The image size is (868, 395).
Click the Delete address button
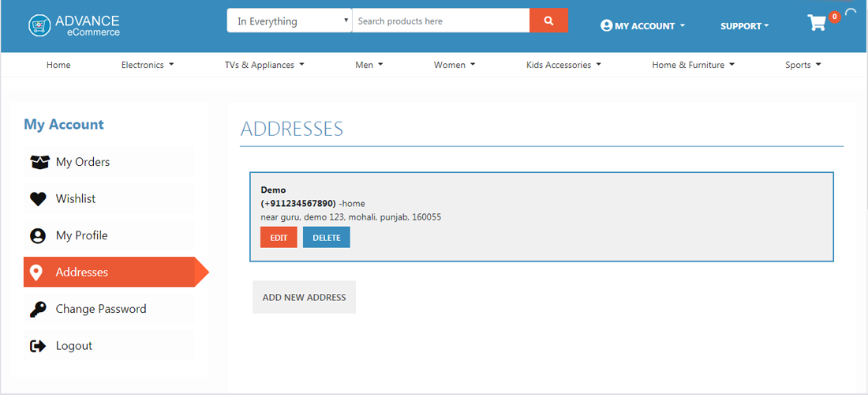(326, 237)
